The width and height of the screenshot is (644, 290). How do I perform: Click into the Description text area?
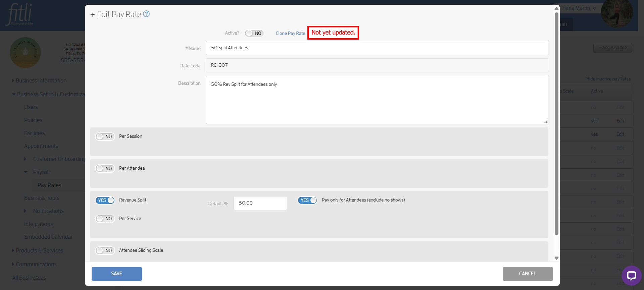pyautogui.click(x=377, y=100)
